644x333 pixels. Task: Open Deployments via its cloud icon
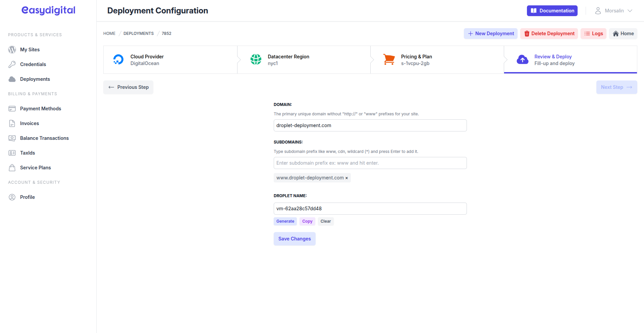coord(12,79)
